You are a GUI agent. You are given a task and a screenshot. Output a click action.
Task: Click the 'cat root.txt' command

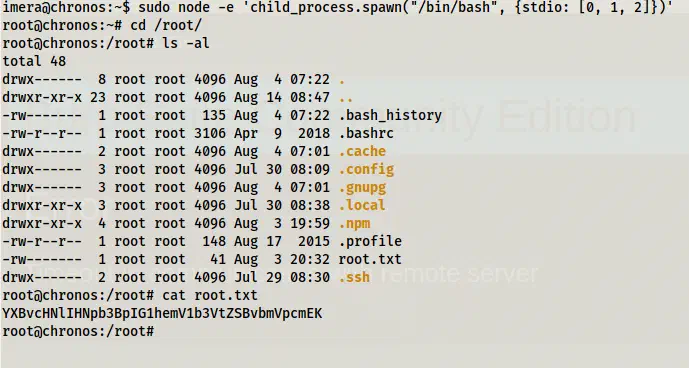click(210, 295)
